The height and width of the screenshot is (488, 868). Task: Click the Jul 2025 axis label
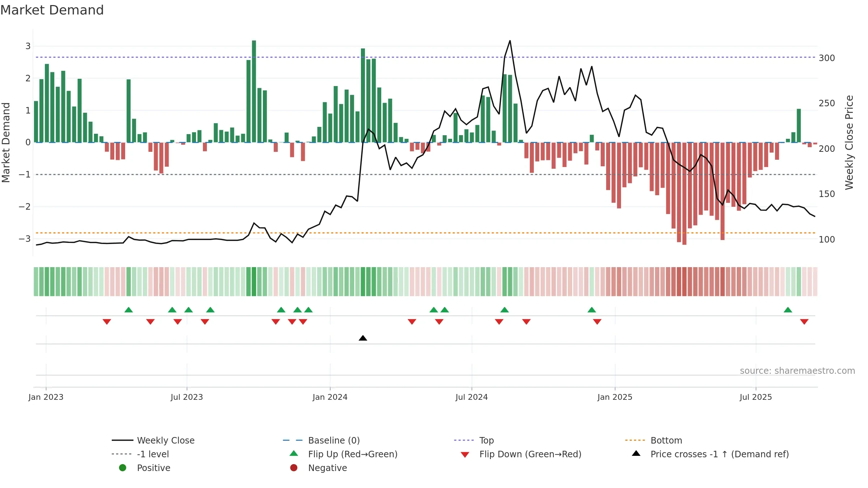[756, 397]
